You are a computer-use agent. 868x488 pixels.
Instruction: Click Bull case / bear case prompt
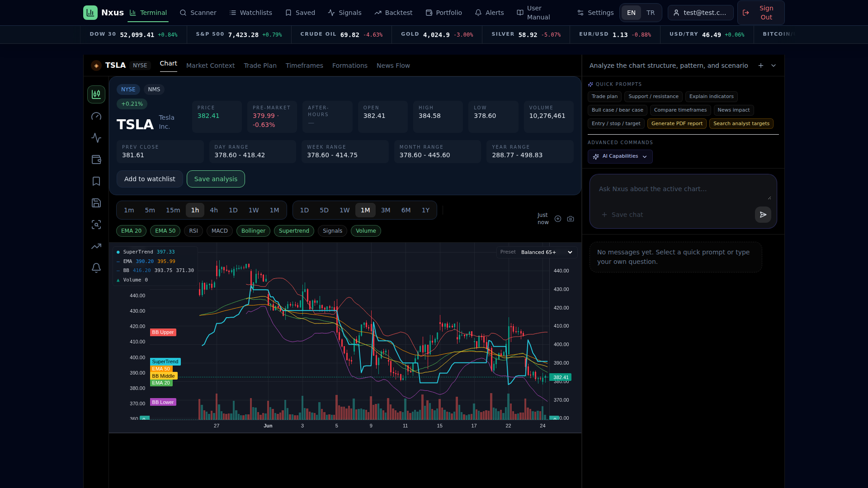[x=617, y=110]
